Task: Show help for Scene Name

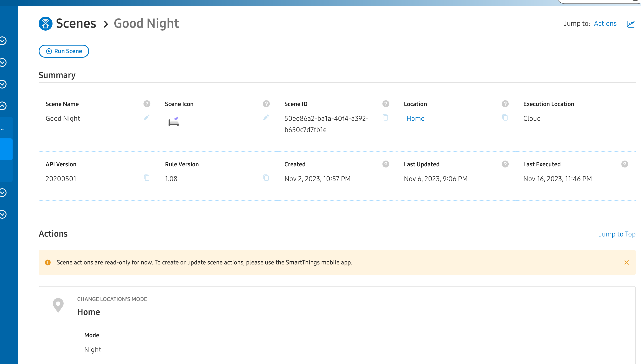Action: tap(147, 104)
